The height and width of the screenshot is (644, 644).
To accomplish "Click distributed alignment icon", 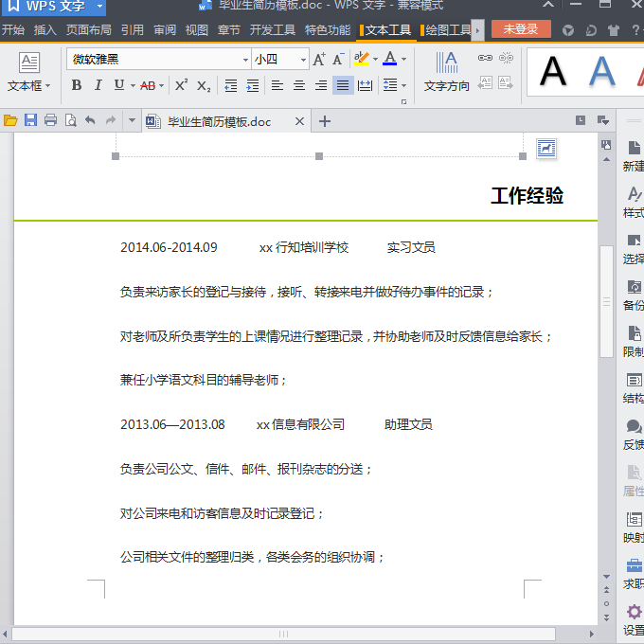I will tap(365, 85).
